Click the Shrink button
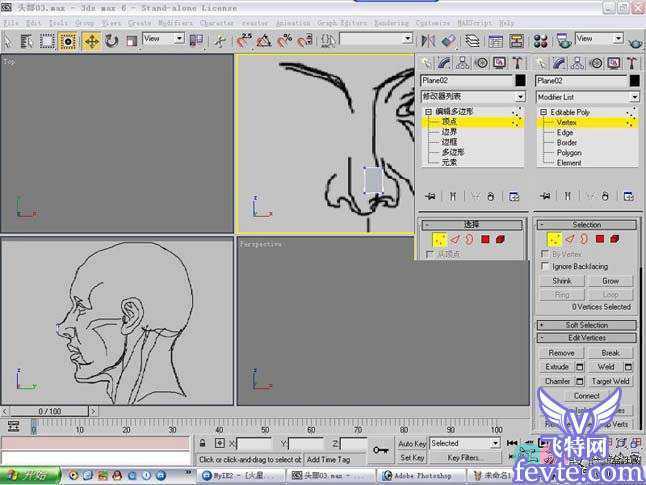Viewport: 646px width, 485px height. click(562, 281)
